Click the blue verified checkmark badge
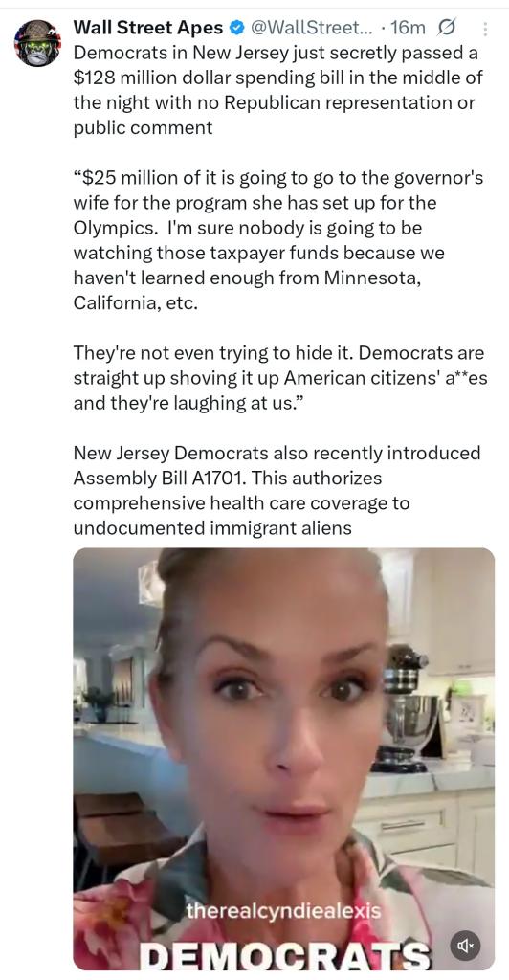This screenshot has width=509, height=980. pos(236,28)
